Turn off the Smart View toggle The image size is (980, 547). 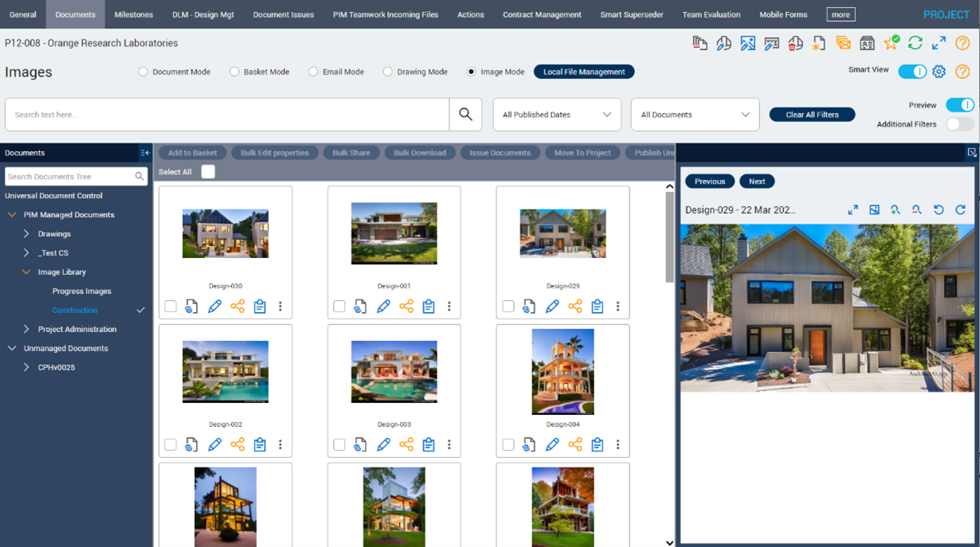coord(911,72)
